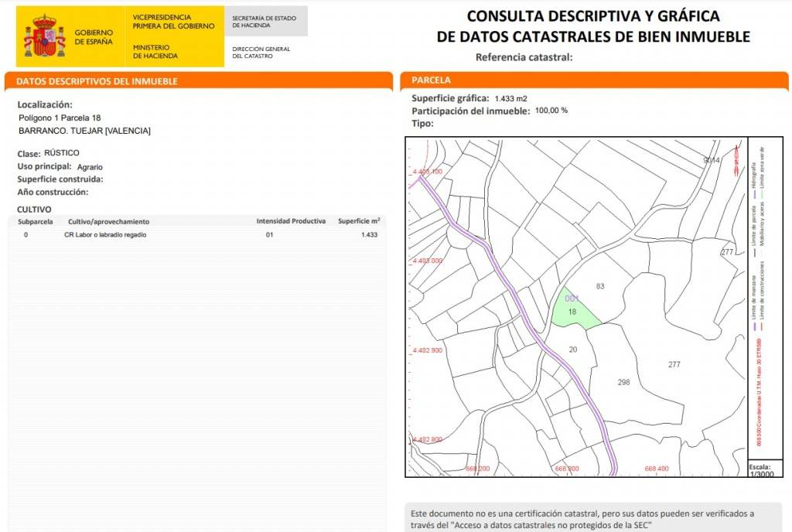Click the 'Cultivo/aprovechamiento' column header
Viewport: 792px width, 532px height.
pos(108,222)
